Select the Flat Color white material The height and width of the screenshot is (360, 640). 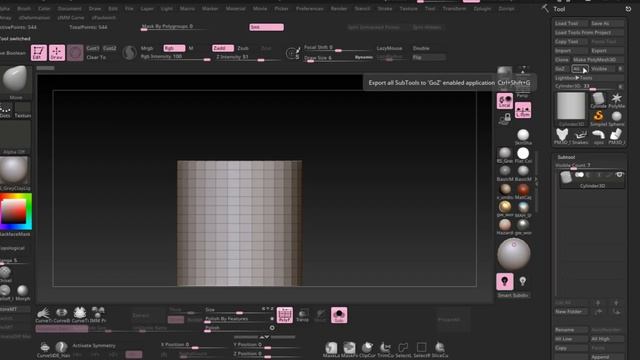523,154
